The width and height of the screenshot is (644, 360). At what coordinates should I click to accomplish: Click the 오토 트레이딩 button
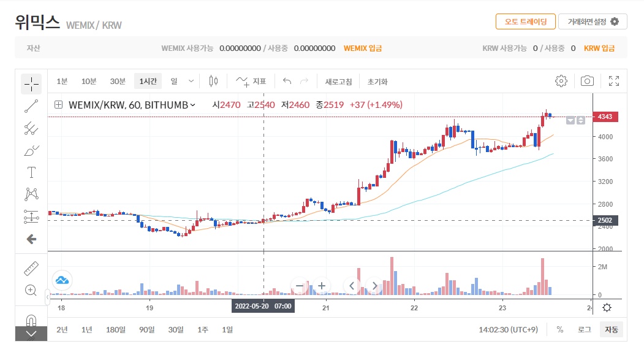click(x=526, y=21)
